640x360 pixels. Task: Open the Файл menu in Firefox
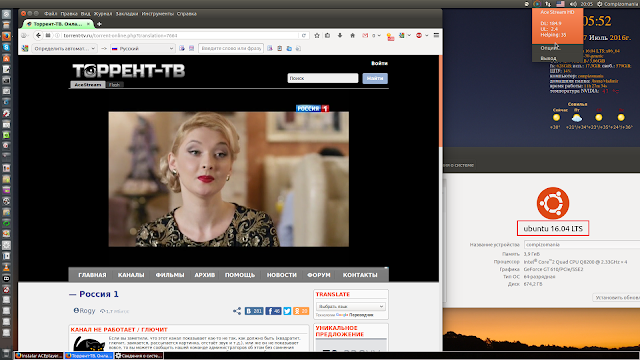50,13
